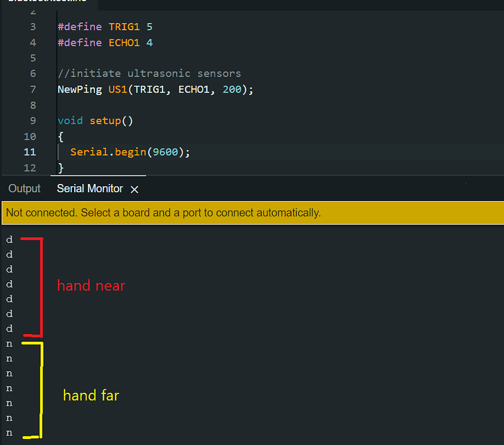Click the first 'n' serial output line
The height and width of the screenshot is (445, 504).
tap(9, 344)
